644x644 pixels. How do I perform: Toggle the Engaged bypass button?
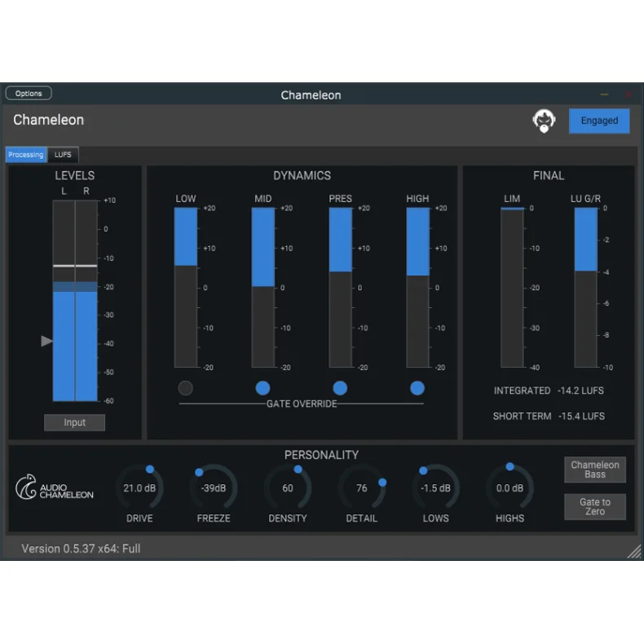point(599,121)
